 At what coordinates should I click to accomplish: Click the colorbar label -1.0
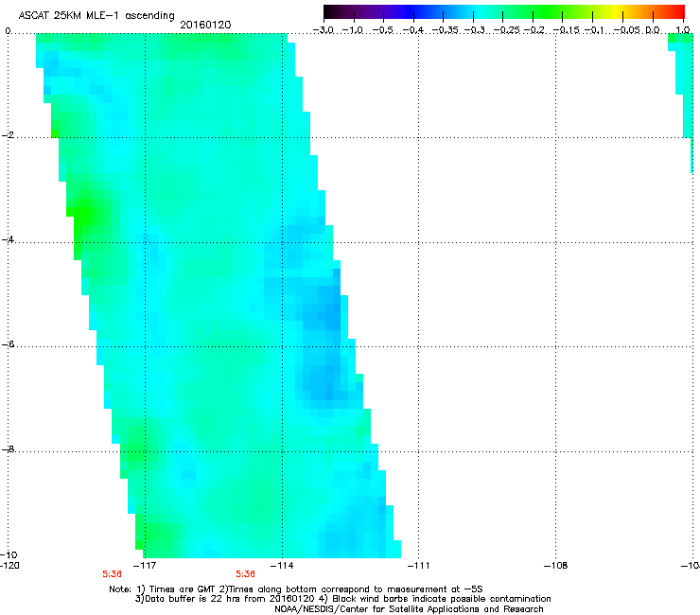[x=353, y=30]
